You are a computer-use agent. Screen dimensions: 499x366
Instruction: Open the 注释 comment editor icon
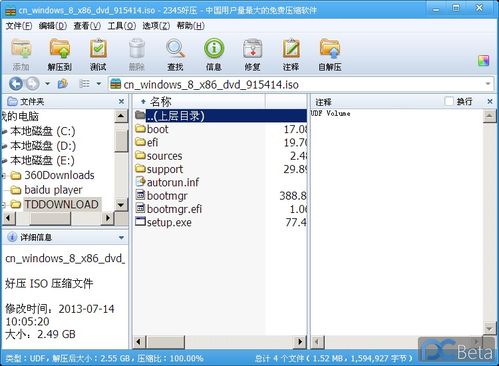pos(291,55)
